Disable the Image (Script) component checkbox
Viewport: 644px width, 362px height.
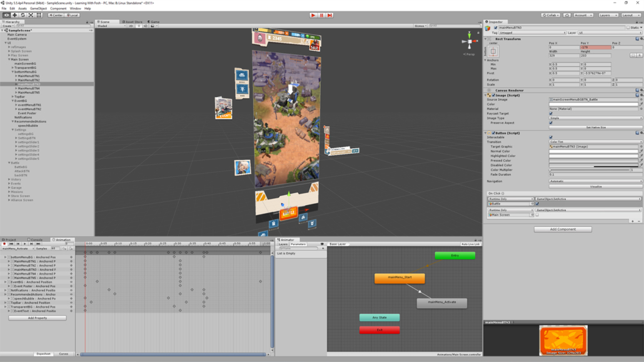494,95
